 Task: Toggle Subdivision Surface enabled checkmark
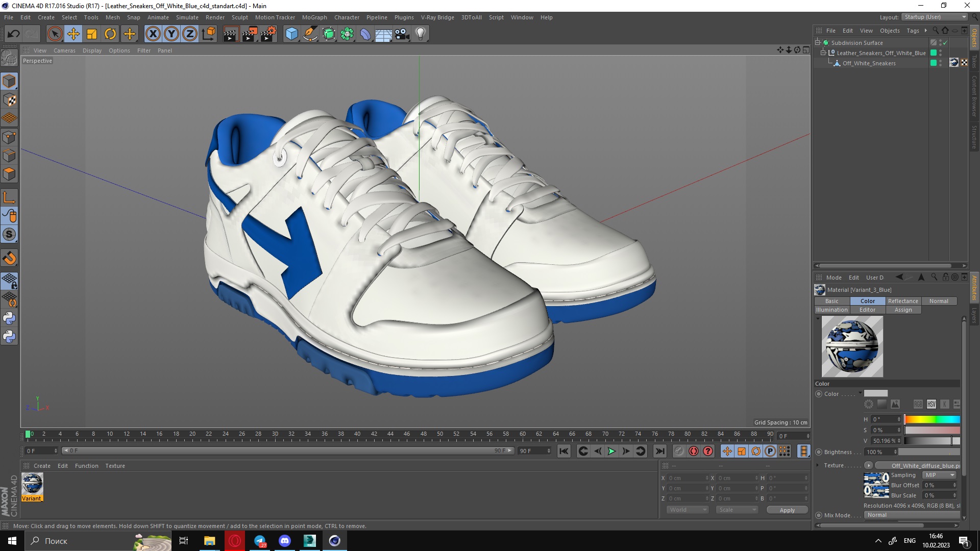(x=945, y=43)
